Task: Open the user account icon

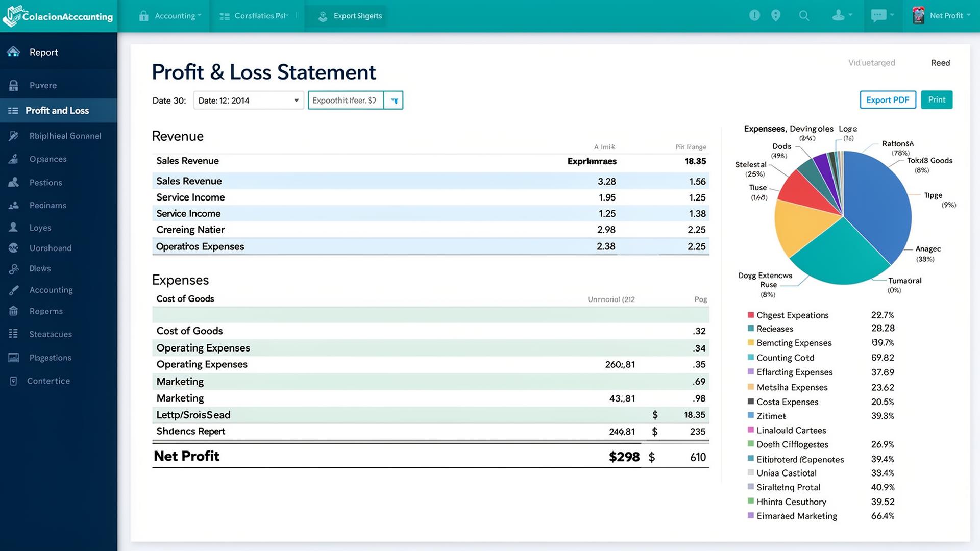Action: click(838, 15)
